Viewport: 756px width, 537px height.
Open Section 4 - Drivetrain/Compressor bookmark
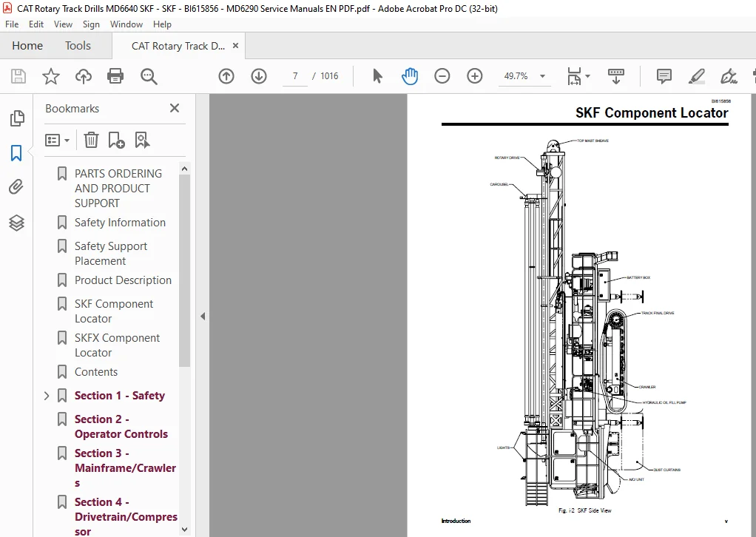click(126, 516)
